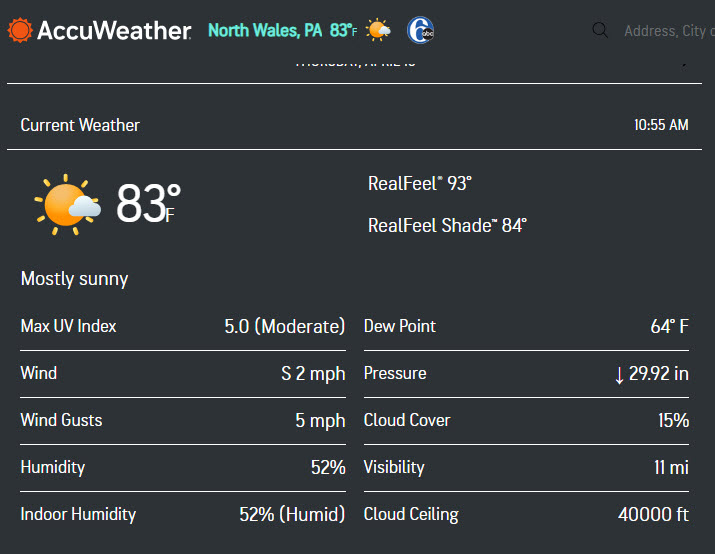Open the North Wales, PA location link

coord(265,30)
